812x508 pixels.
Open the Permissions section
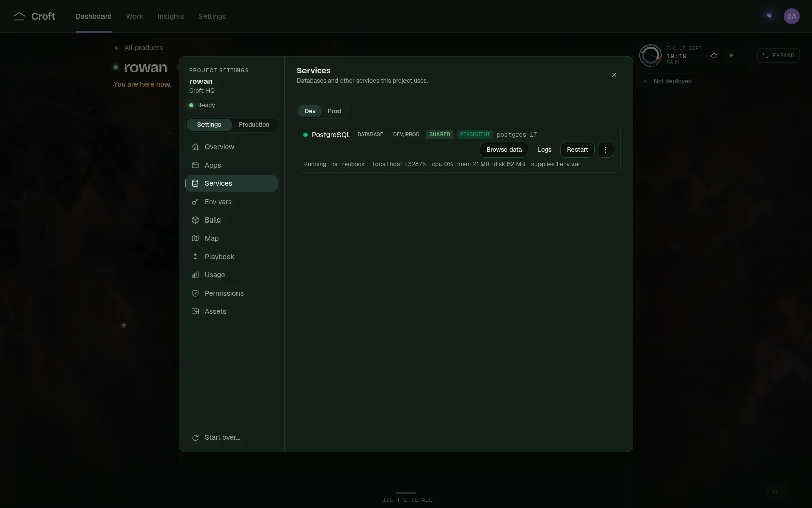[x=231, y=293]
